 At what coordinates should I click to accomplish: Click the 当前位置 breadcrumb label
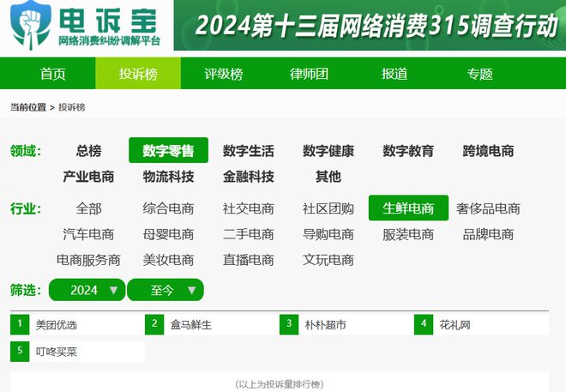(28, 107)
